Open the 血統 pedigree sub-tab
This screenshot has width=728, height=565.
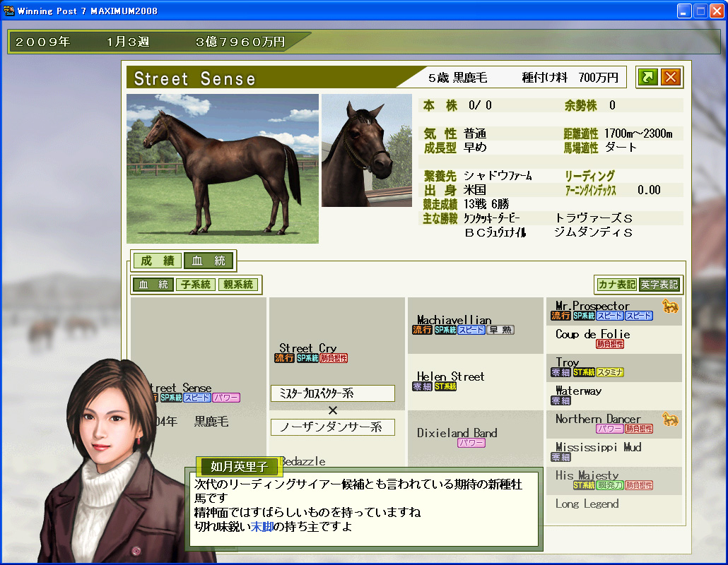pyautogui.click(x=153, y=285)
